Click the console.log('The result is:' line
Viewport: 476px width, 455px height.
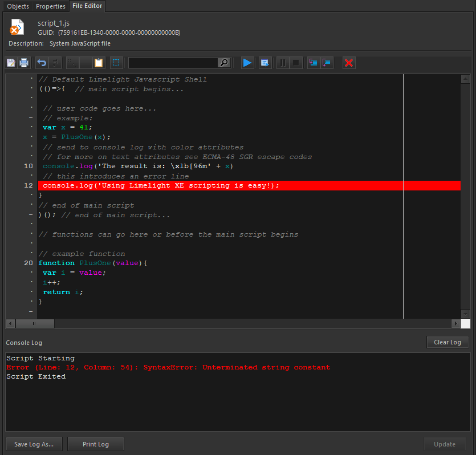pos(138,166)
